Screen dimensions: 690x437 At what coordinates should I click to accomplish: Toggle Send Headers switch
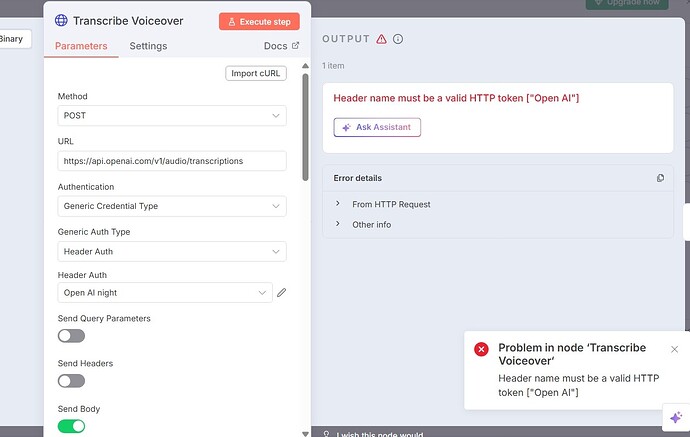coord(71,381)
